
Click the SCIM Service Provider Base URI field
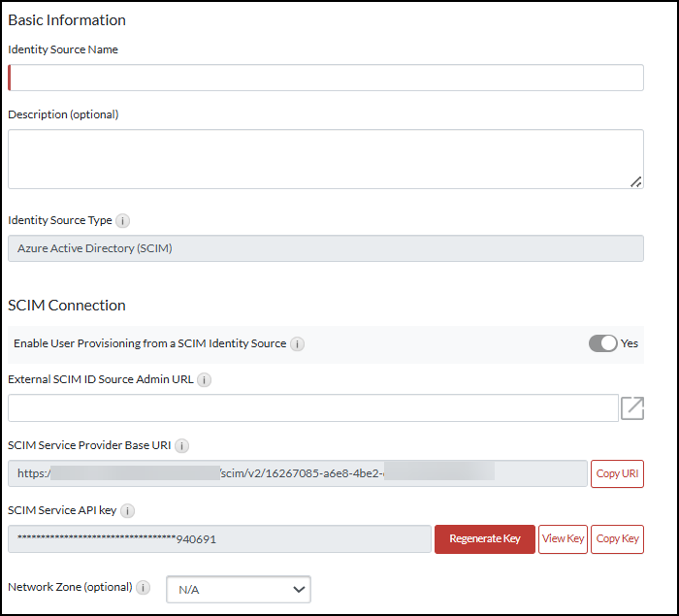[297, 473]
